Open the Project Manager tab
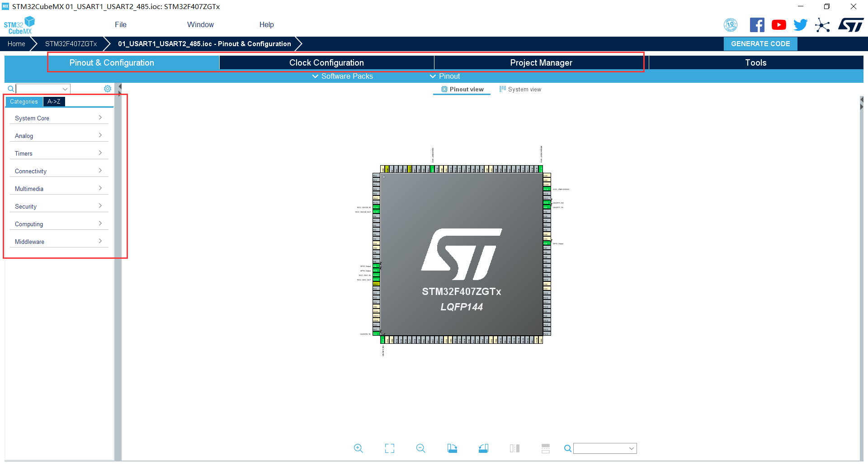The image size is (868, 466). click(x=541, y=62)
